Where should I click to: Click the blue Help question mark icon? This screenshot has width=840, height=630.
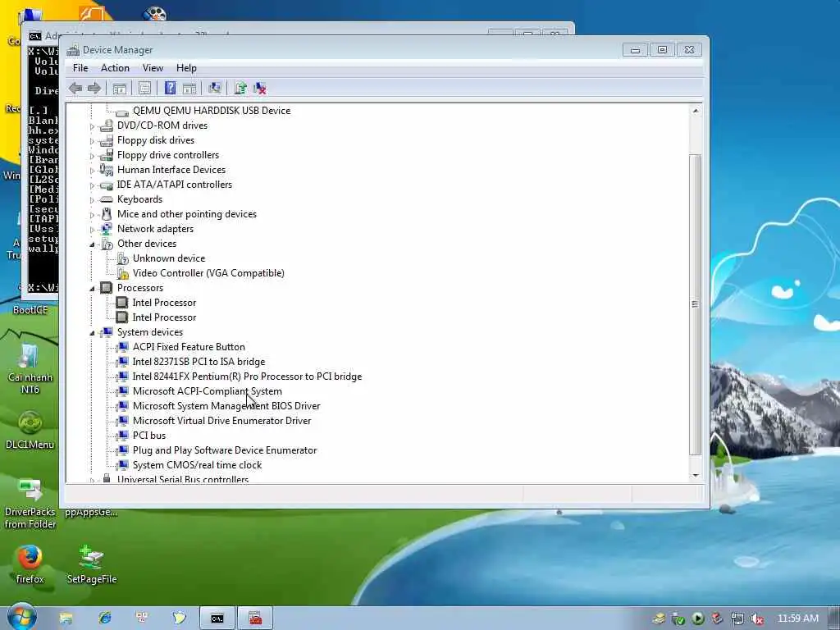coord(170,88)
